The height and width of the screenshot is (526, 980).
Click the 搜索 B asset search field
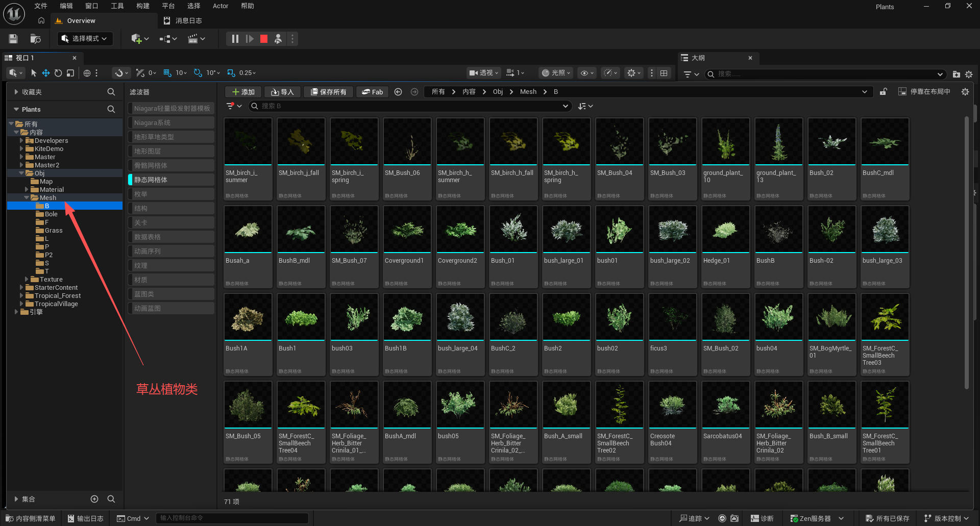coord(409,106)
